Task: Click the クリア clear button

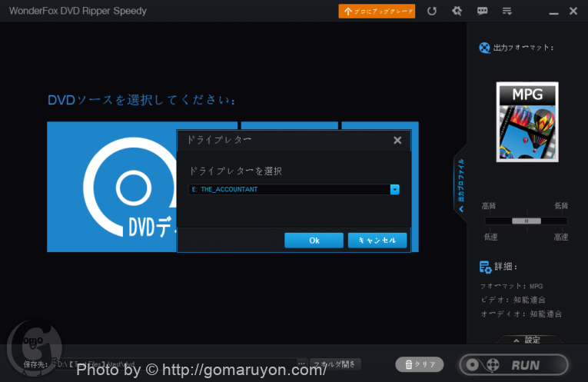Action: tap(419, 364)
